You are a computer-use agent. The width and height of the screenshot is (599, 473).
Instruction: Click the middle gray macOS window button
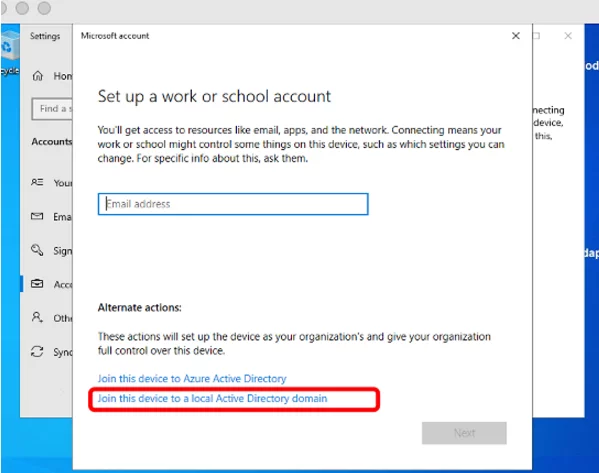click(22, 8)
